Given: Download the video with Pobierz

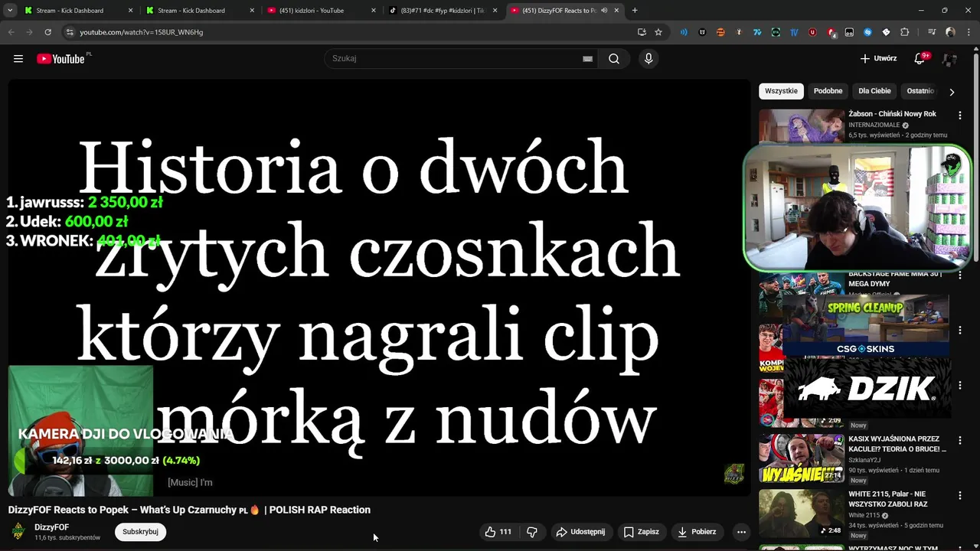Looking at the screenshot, I should coord(697,532).
